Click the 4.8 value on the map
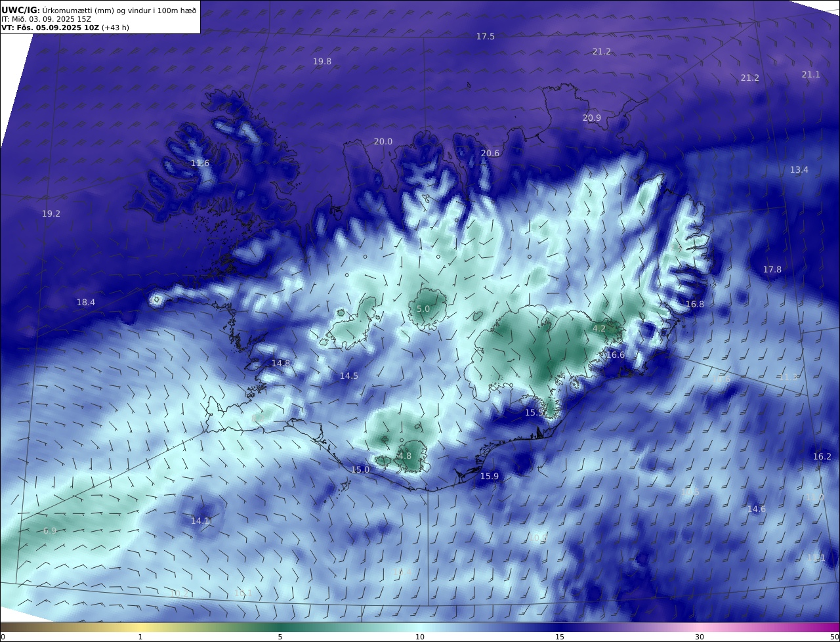 pyautogui.click(x=405, y=456)
